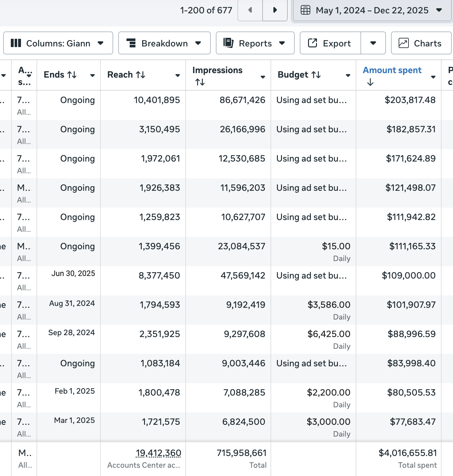Sort by Budget column arrows icon
The width and height of the screenshot is (453, 476).
[x=316, y=75]
